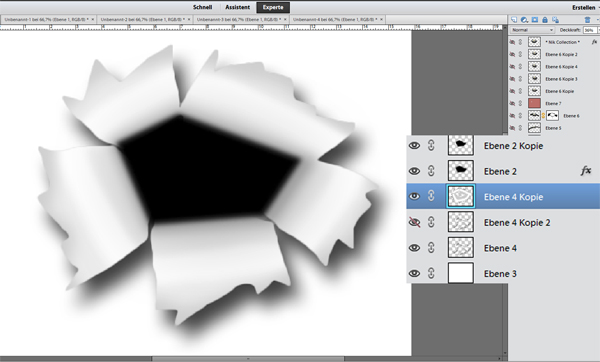
Task: Hide the Ebene 2 Kopie layer
Action: click(x=414, y=145)
